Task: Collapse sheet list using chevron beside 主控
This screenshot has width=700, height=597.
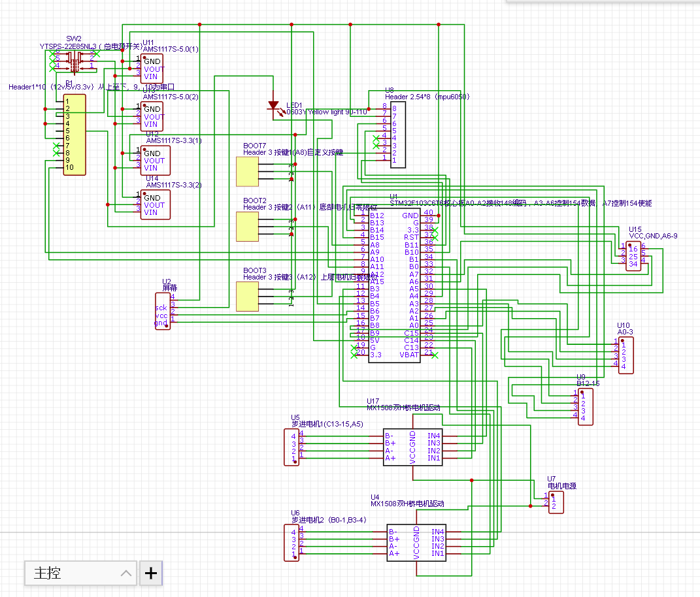Action: [x=126, y=573]
